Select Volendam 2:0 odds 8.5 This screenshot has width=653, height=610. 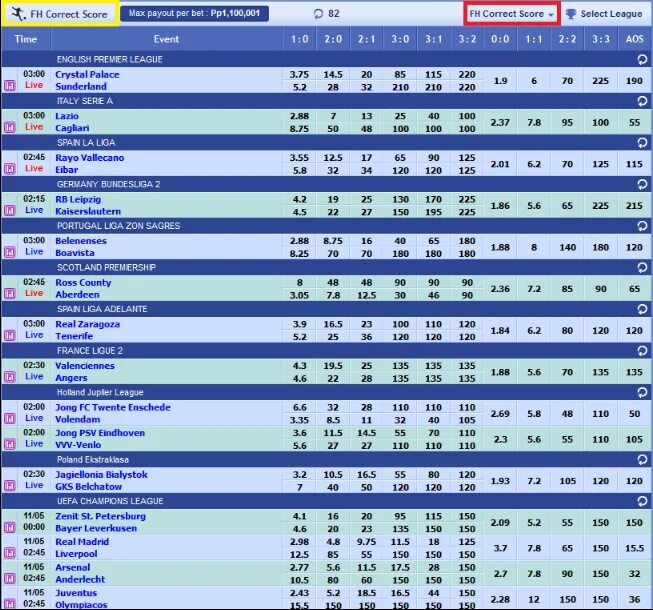(333, 420)
